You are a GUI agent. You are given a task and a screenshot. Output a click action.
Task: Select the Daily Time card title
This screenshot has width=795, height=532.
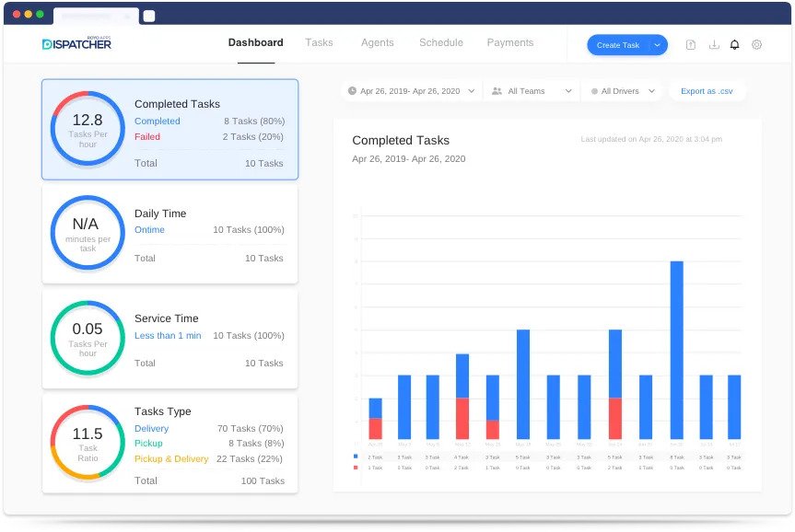[x=160, y=214]
